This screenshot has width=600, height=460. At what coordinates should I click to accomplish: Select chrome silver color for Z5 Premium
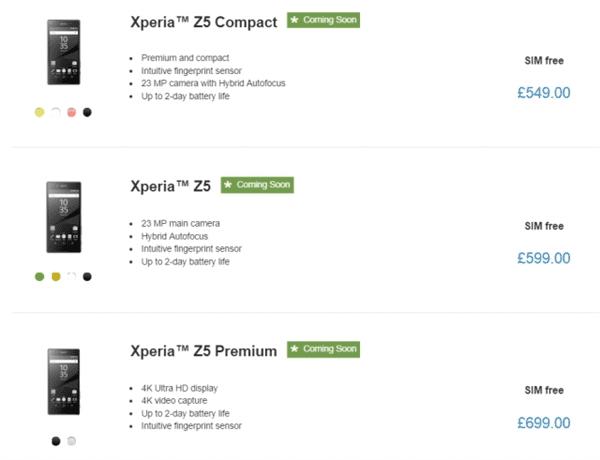pyautogui.click(x=71, y=440)
